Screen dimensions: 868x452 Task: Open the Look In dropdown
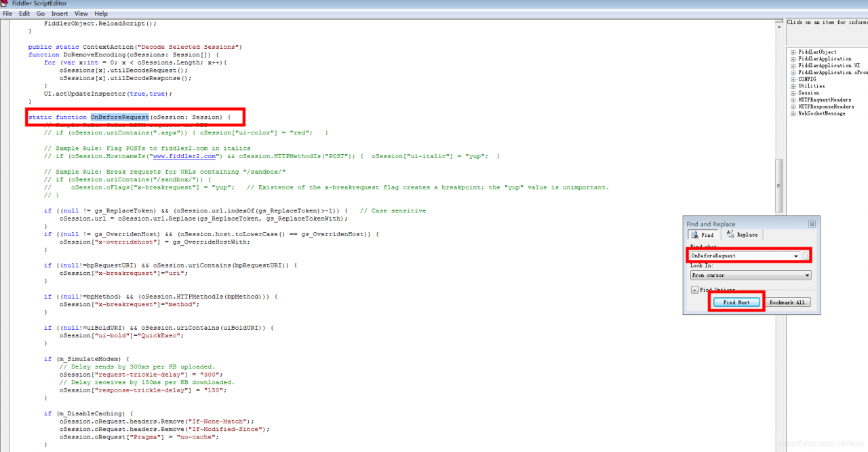[x=750, y=276]
